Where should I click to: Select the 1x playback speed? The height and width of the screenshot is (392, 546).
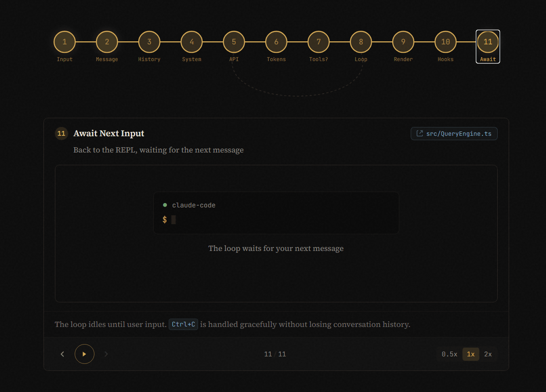click(x=470, y=354)
